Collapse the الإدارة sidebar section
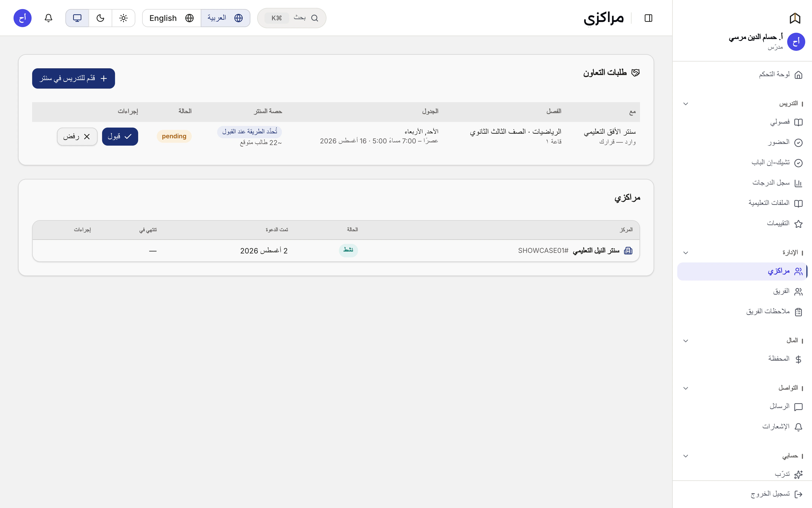Viewport: 812px width, 508px height. point(686,253)
